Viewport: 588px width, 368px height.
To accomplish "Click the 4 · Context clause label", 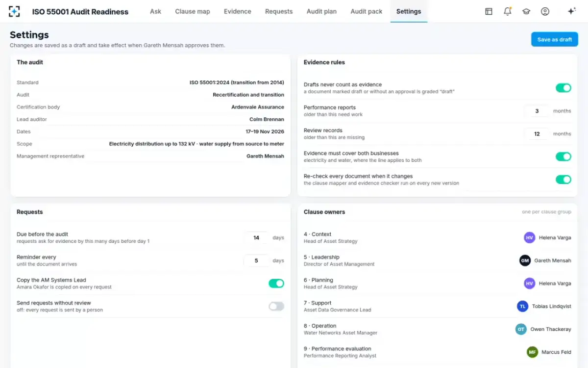I will click(318, 234).
